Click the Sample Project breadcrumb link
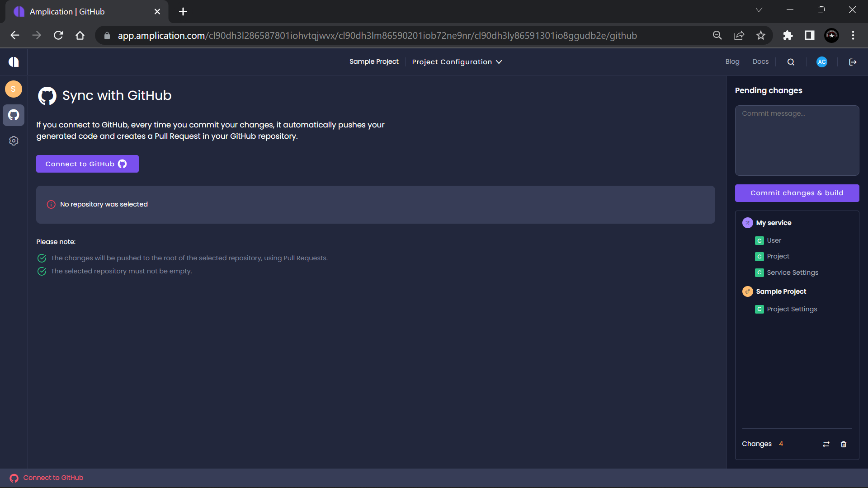 [x=374, y=61]
